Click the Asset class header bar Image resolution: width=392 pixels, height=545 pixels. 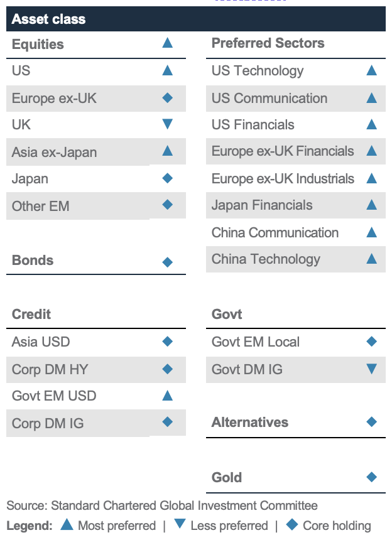196,19
